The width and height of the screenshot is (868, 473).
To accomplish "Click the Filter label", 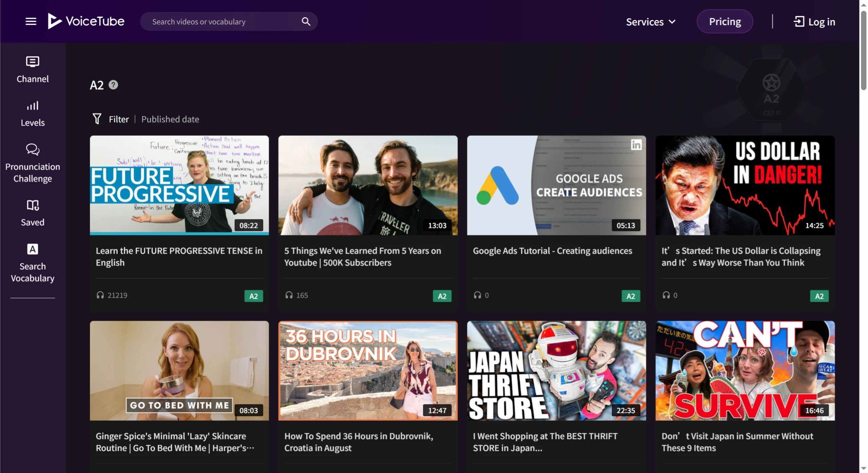I will pyautogui.click(x=119, y=119).
